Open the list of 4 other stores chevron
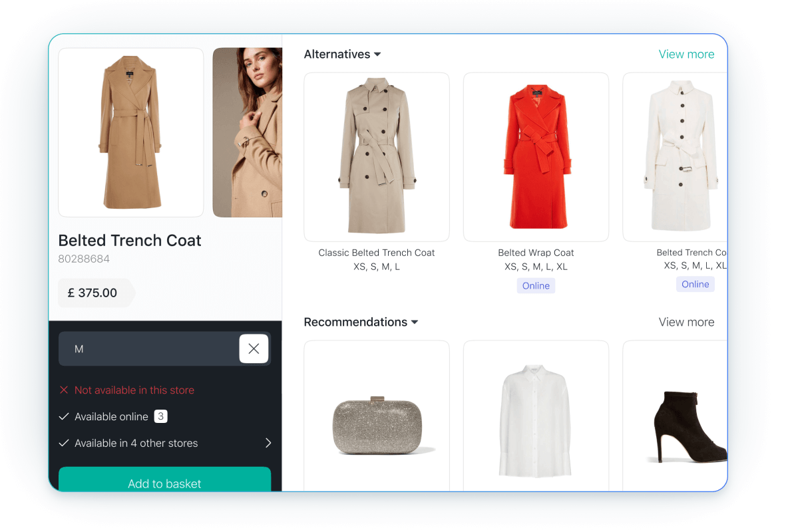 (268, 443)
